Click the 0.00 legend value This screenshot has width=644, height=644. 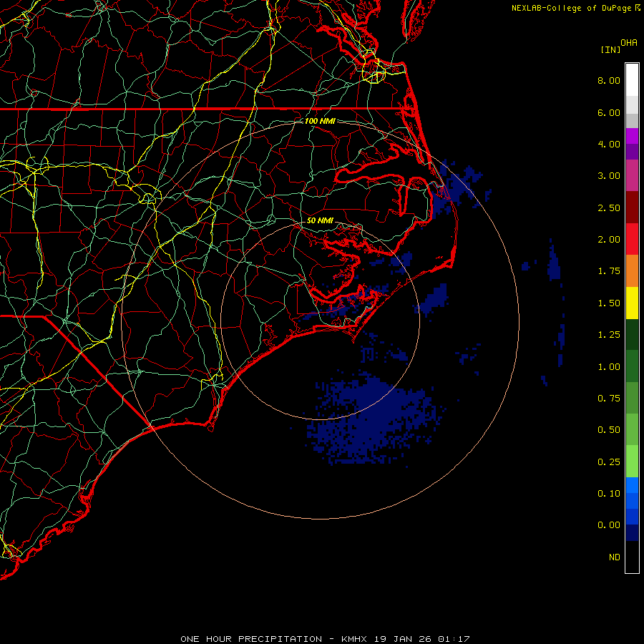[609, 525]
